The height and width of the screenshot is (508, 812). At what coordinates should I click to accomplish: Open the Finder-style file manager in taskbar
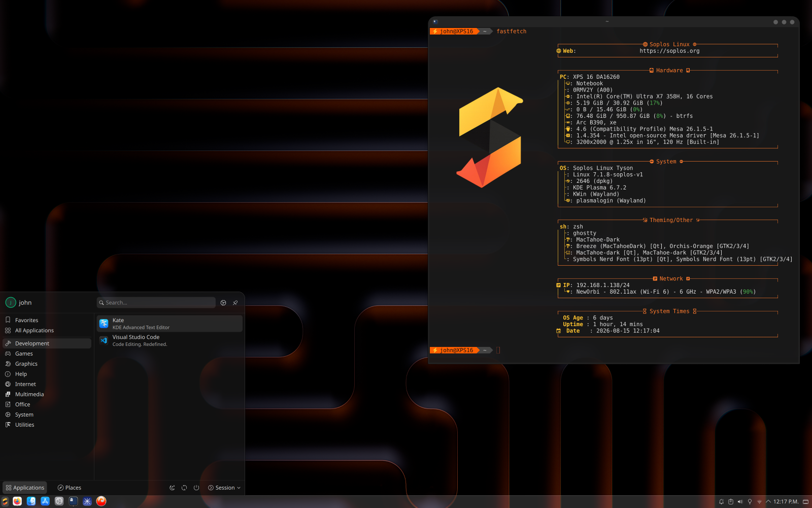point(31,501)
